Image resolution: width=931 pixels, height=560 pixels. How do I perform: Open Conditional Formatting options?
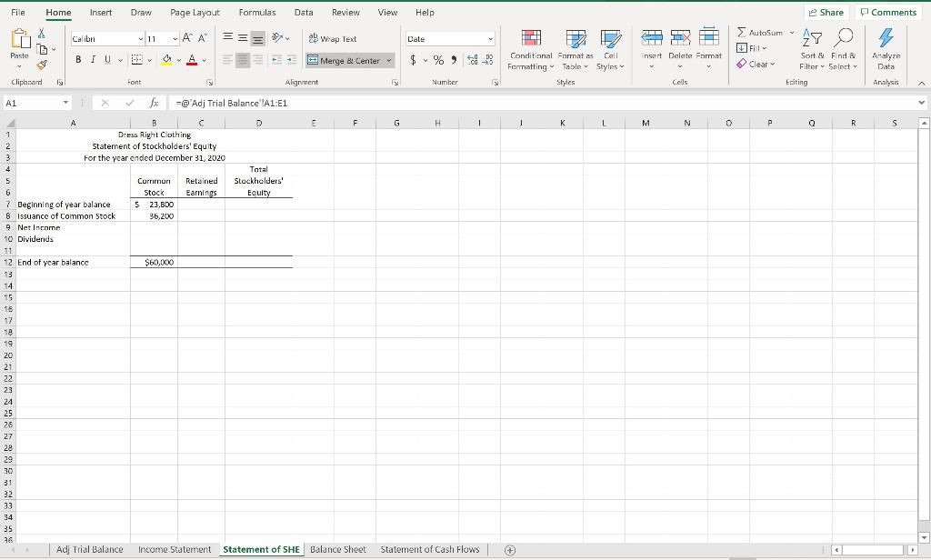pyautogui.click(x=531, y=50)
